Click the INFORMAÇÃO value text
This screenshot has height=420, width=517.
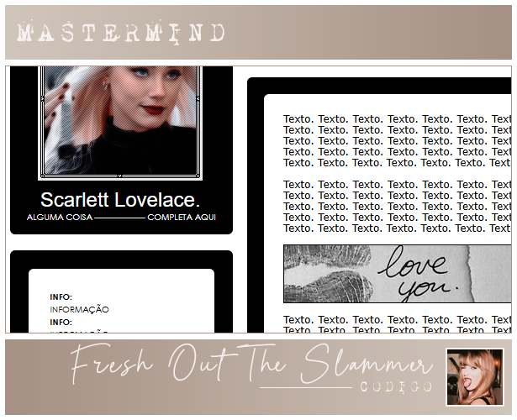[x=80, y=309]
